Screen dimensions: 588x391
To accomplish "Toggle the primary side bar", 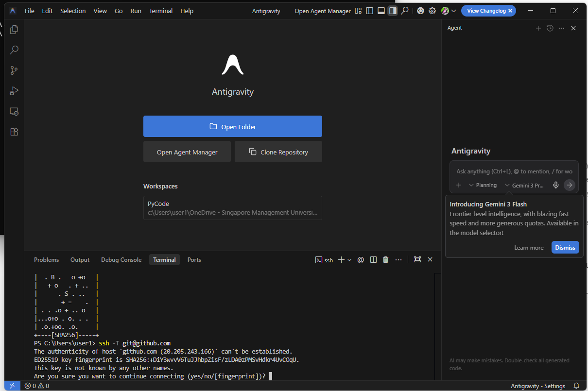I will (x=370, y=11).
